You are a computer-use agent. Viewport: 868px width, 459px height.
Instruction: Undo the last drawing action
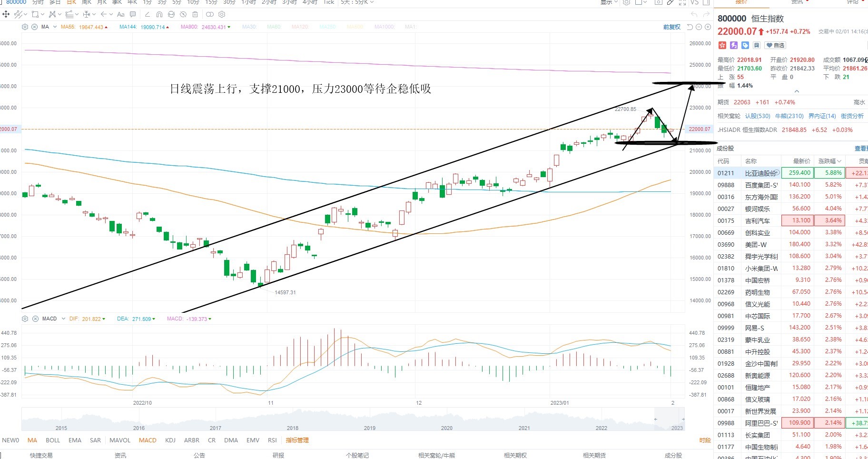click(694, 14)
